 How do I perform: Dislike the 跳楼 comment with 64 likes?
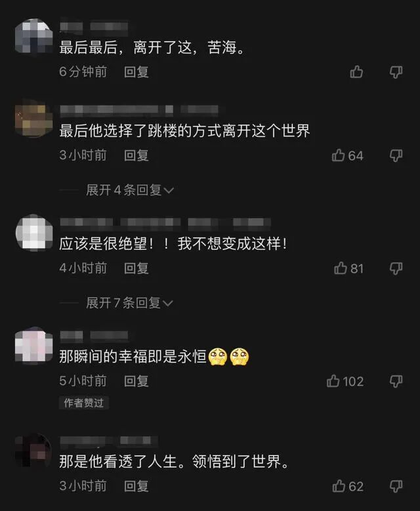pos(396,155)
